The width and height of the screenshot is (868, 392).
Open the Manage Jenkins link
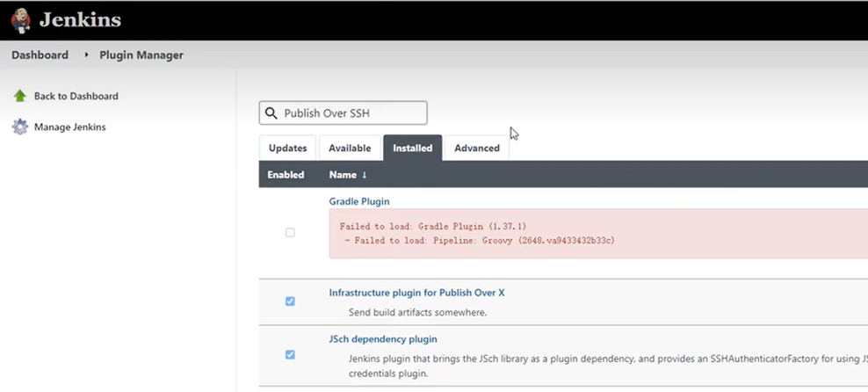[x=69, y=127]
